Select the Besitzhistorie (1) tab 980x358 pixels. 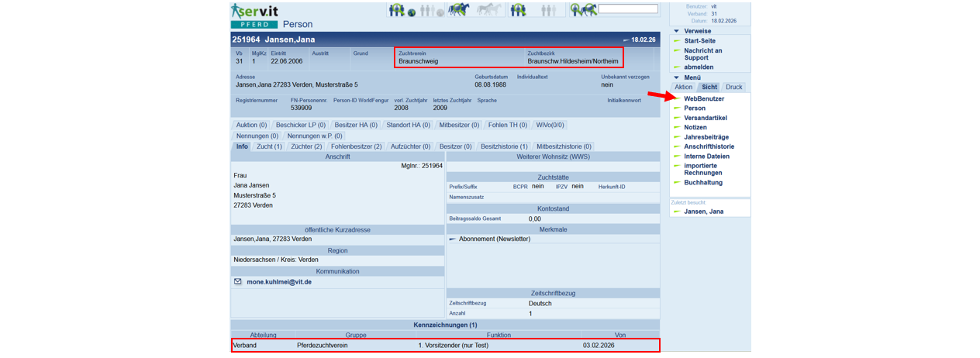(504, 146)
